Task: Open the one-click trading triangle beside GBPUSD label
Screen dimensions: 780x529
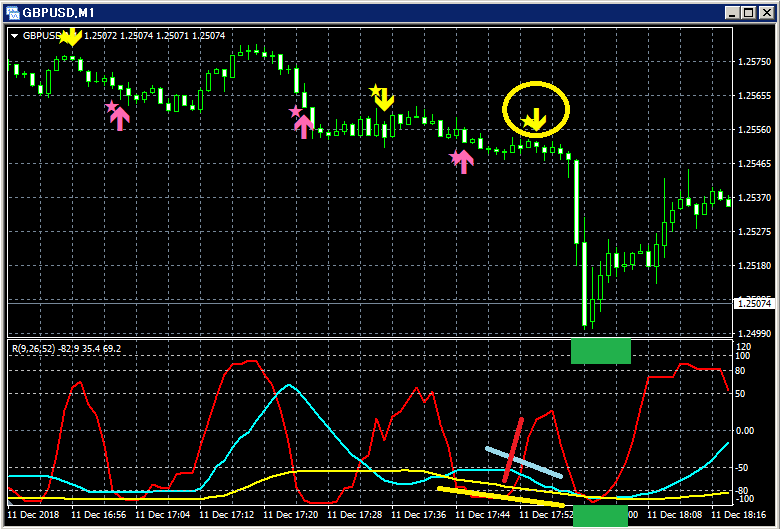Action: 14,36
